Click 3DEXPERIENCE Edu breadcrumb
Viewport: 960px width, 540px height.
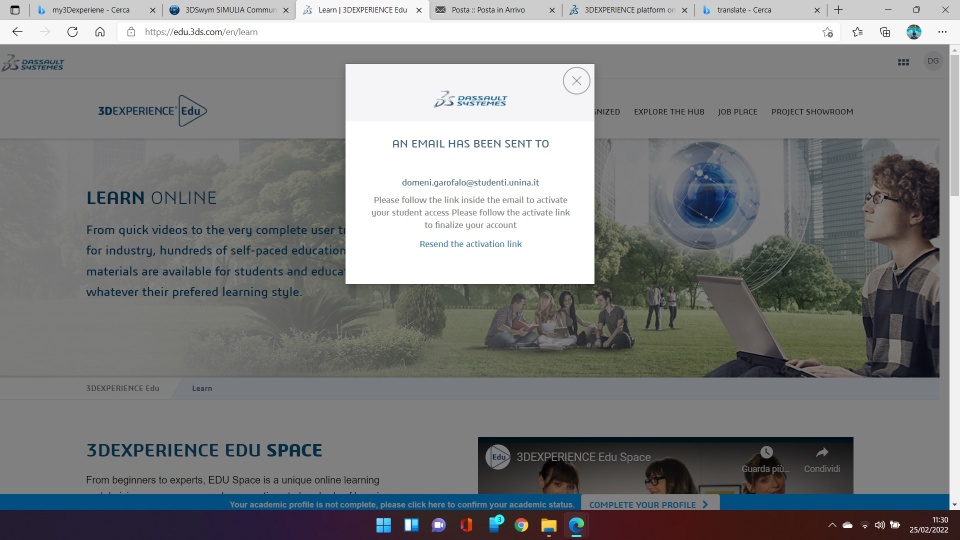pyautogui.click(x=122, y=388)
